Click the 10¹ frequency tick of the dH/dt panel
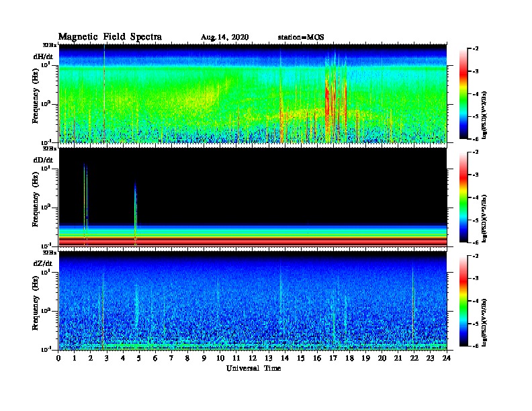The height and width of the screenshot is (411, 532). coord(46,64)
